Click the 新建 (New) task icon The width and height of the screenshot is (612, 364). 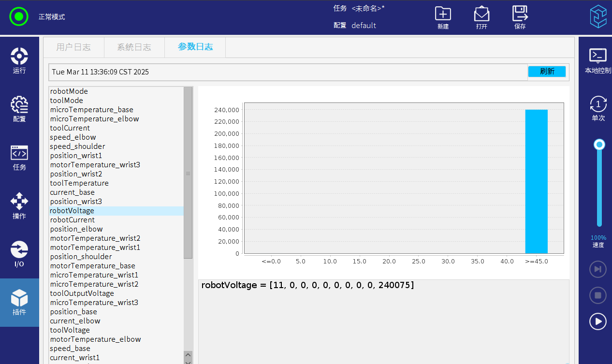[443, 18]
